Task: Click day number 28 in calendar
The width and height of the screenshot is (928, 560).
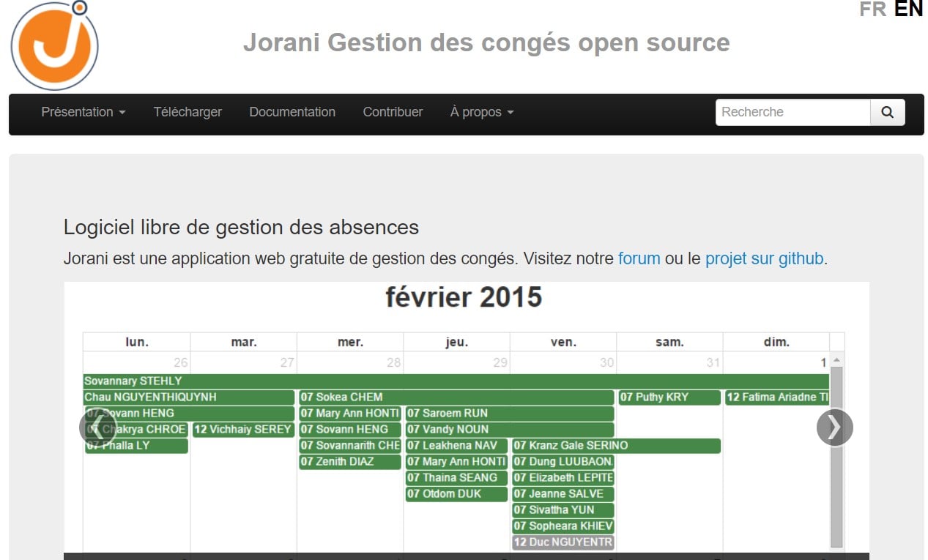Action: [394, 362]
